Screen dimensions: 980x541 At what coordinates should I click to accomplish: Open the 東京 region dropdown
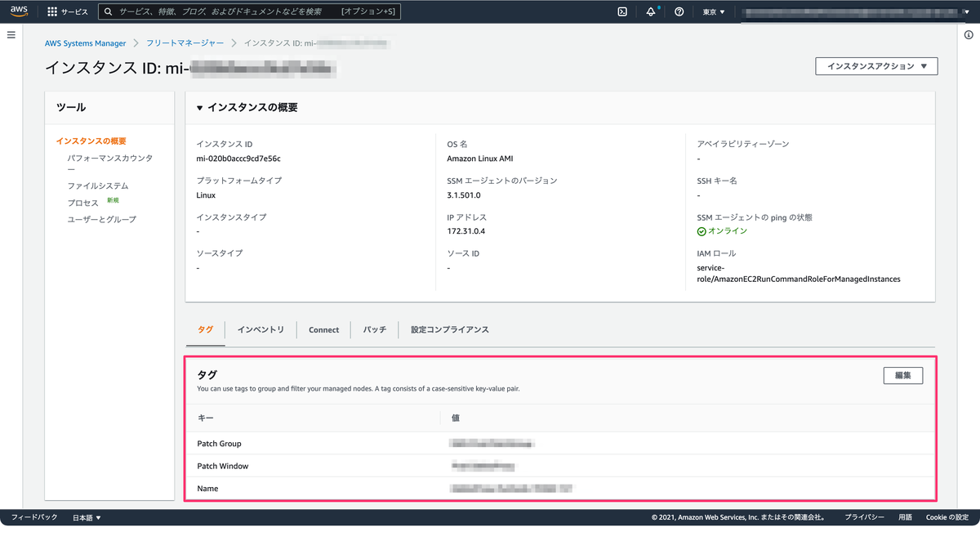[x=714, y=11]
